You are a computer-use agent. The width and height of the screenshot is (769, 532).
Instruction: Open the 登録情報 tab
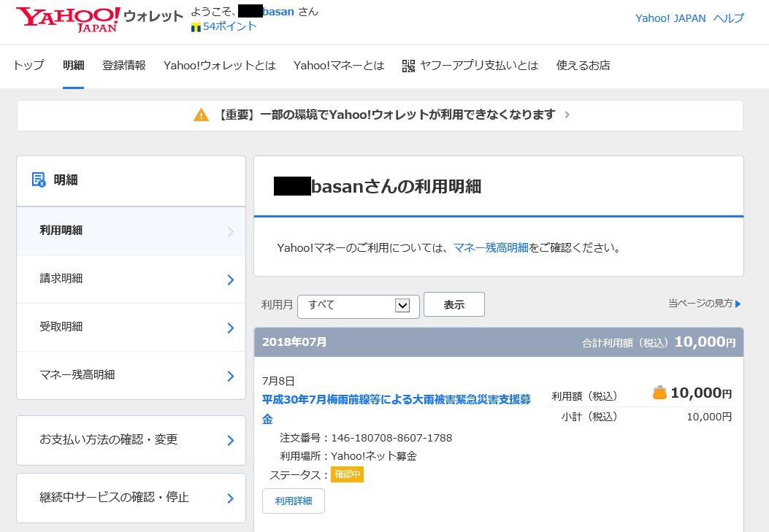coord(124,65)
